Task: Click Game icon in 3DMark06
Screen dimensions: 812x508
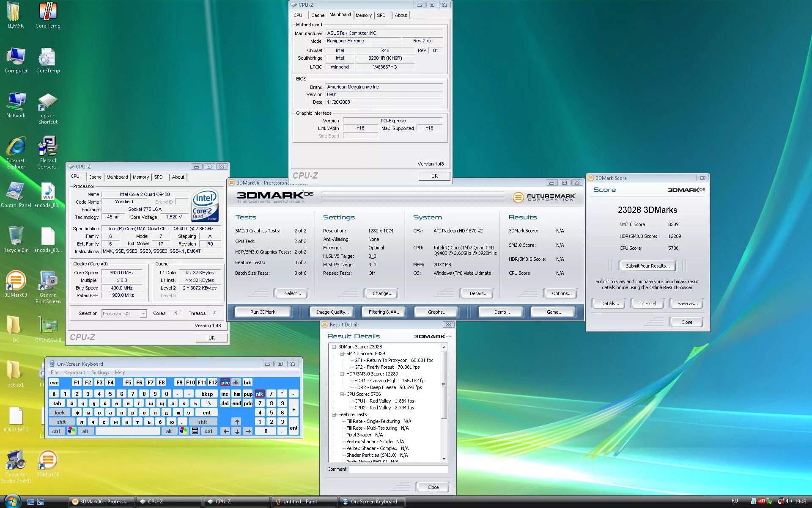Action: (x=554, y=311)
